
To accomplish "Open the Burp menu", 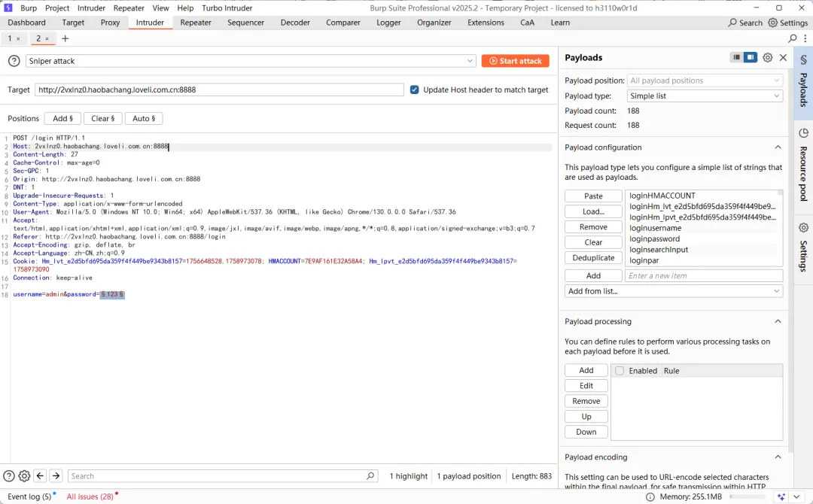I will point(29,8).
